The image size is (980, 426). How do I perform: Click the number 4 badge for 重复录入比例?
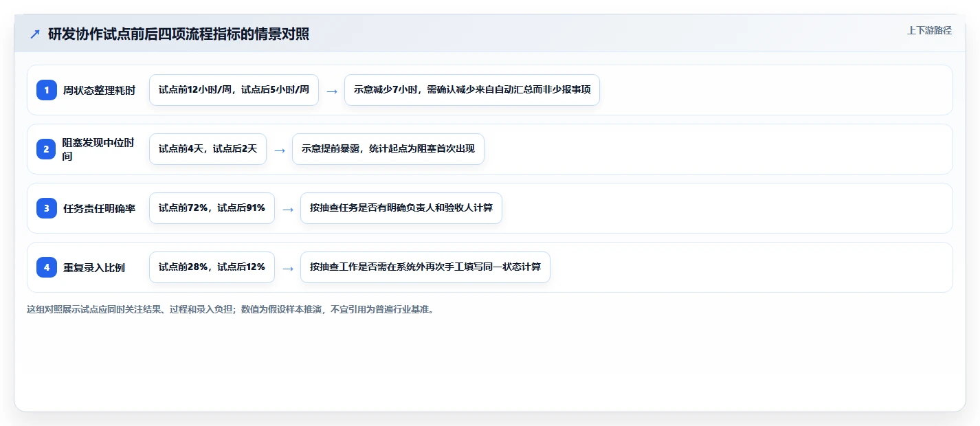coord(47,267)
